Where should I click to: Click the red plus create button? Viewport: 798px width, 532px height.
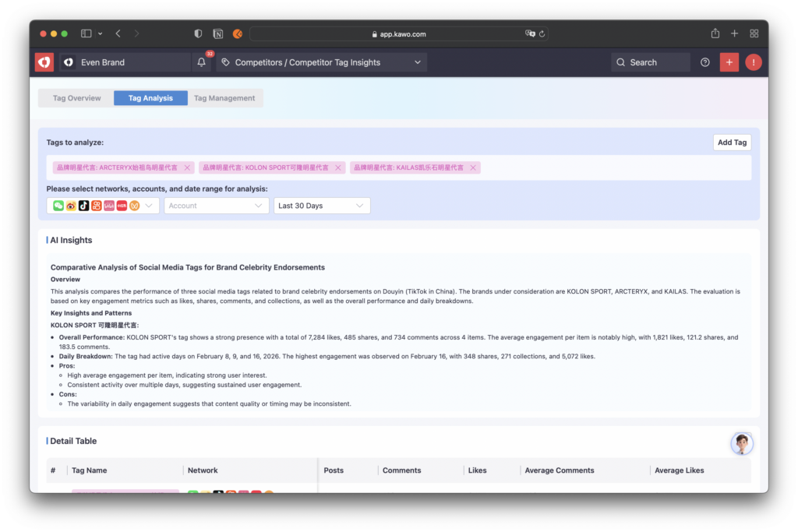[x=729, y=62]
